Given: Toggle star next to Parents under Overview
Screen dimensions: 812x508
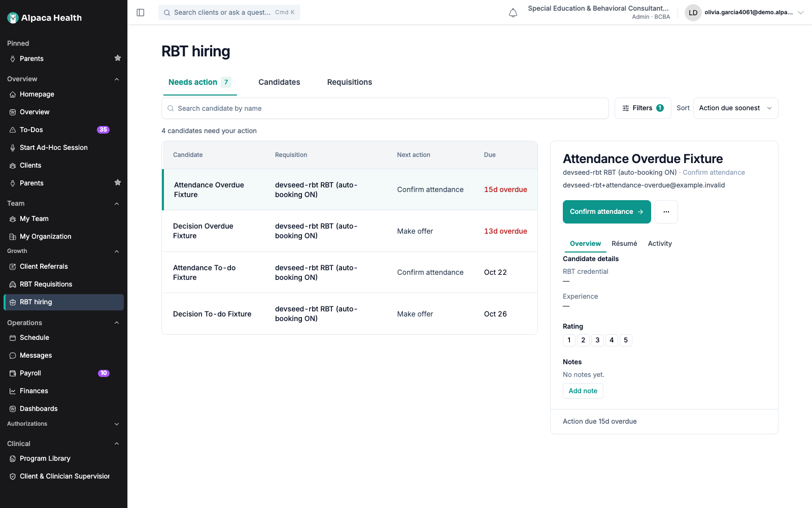Looking at the screenshot, I should pyautogui.click(x=118, y=182).
